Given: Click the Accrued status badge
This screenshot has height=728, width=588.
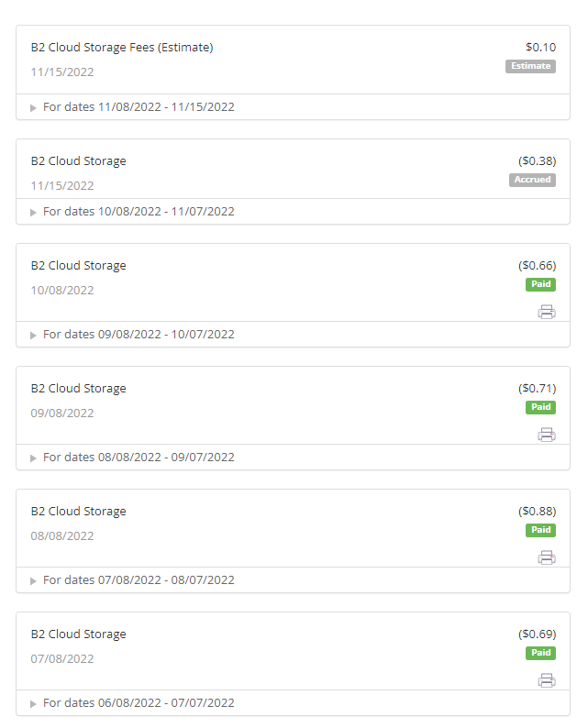Looking at the screenshot, I should [533, 180].
